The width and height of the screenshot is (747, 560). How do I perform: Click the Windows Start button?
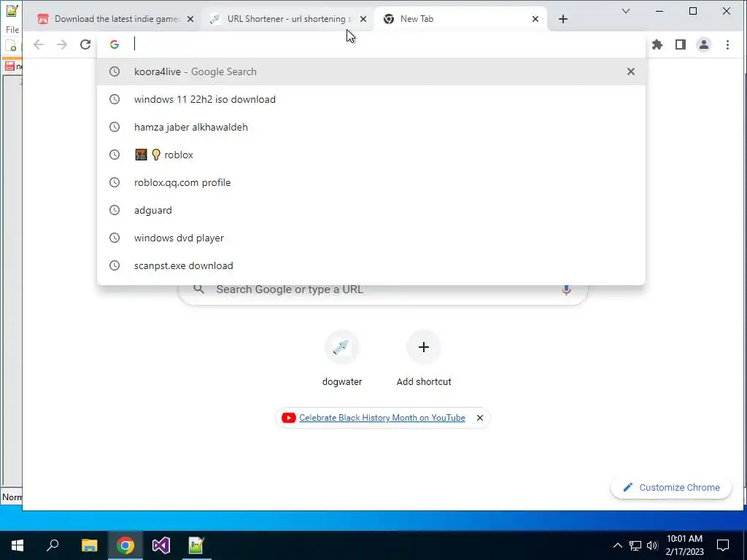18,545
